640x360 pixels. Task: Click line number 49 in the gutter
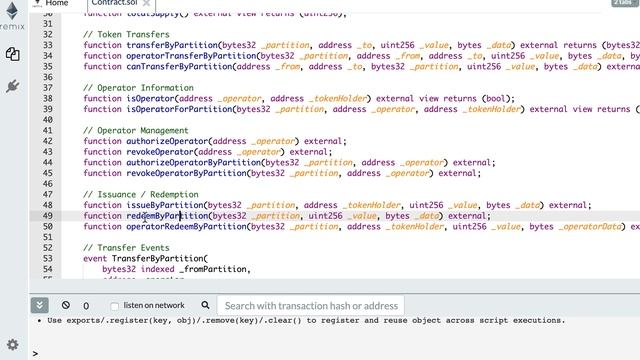(x=48, y=216)
